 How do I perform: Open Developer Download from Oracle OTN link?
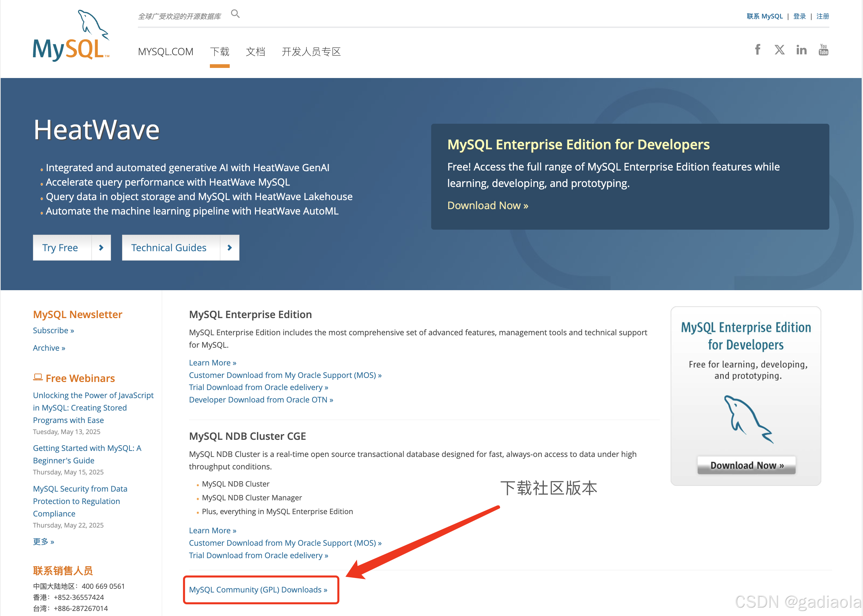pyautogui.click(x=261, y=400)
